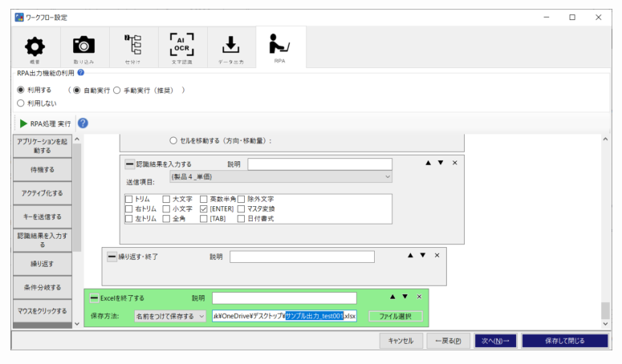This screenshot has width=622, height=364.
Task: Click workflow panel scrollbar thumb
Action: coord(605,310)
